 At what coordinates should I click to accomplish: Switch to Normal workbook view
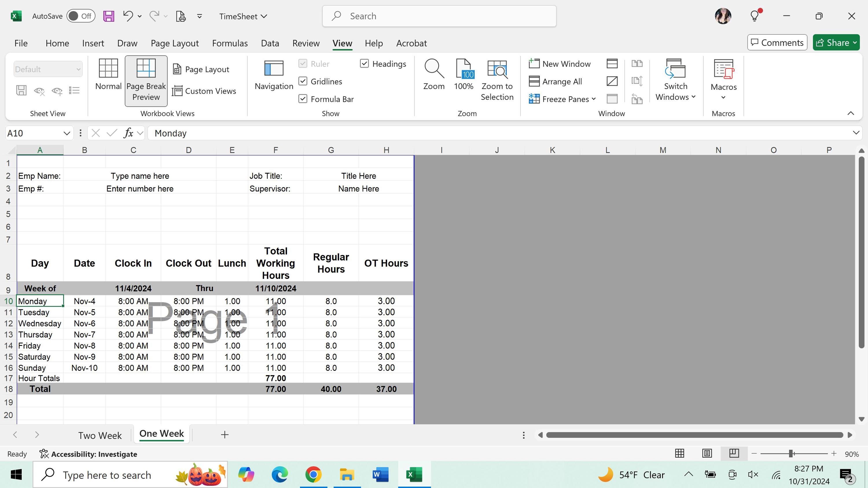pos(108,74)
